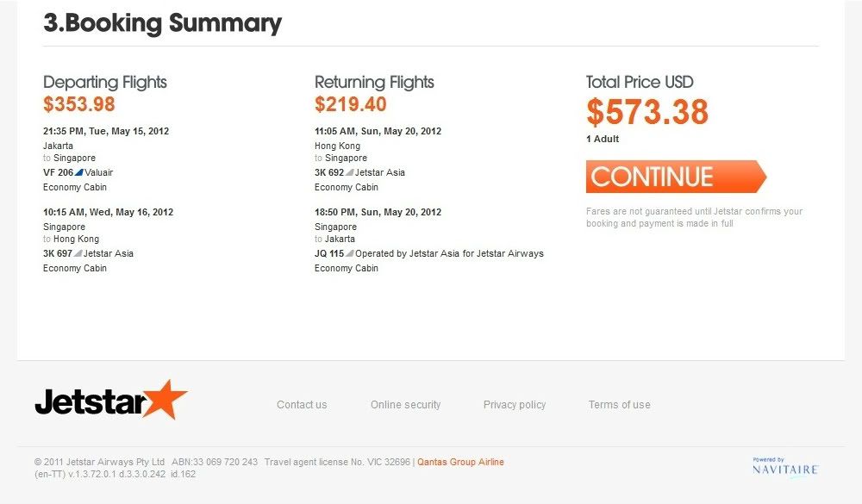Viewport: 862px width, 504px height.
Task: Click the Jetstar logo in footer
Action: pos(111,400)
